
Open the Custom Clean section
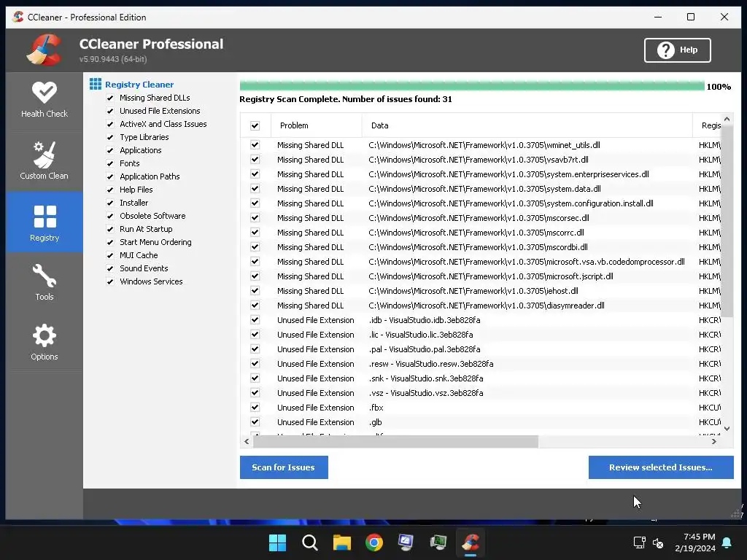[x=44, y=161]
